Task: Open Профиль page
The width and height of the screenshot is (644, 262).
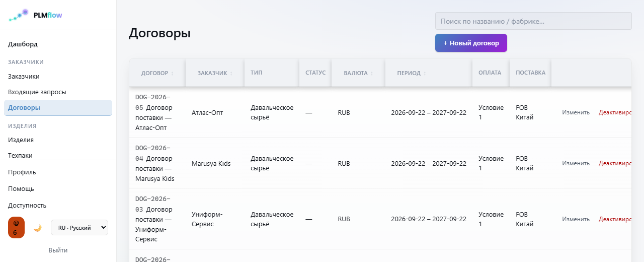Action: point(22,172)
